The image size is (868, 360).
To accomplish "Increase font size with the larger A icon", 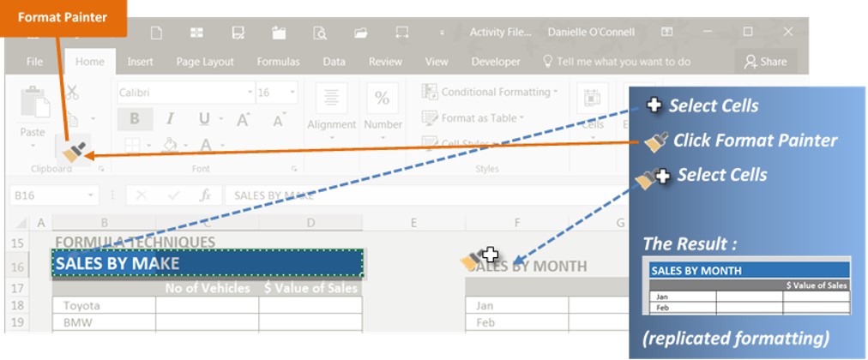I will click(243, 119).
